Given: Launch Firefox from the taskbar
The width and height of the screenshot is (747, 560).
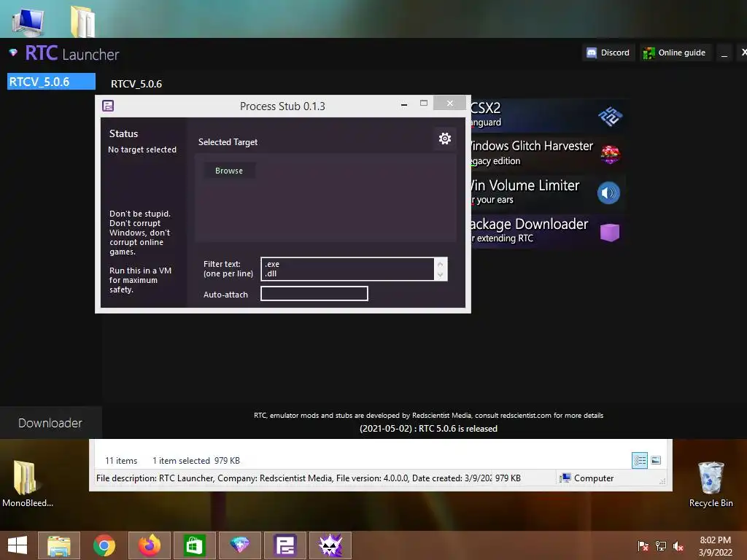Looking at the screenshot, I should click(149, 545).
